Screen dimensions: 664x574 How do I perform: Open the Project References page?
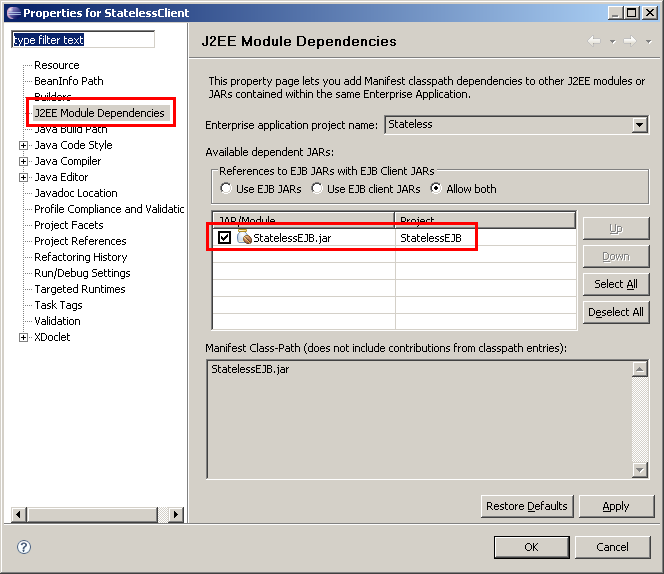[x=80, y=241]
